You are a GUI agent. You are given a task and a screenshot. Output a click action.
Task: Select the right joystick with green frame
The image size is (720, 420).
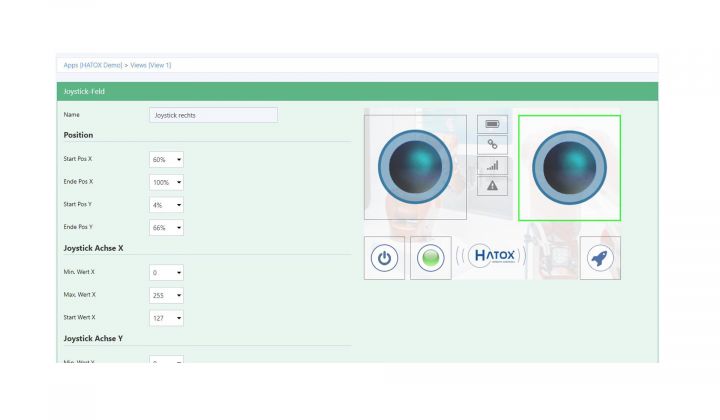click(x=569, y=168)
